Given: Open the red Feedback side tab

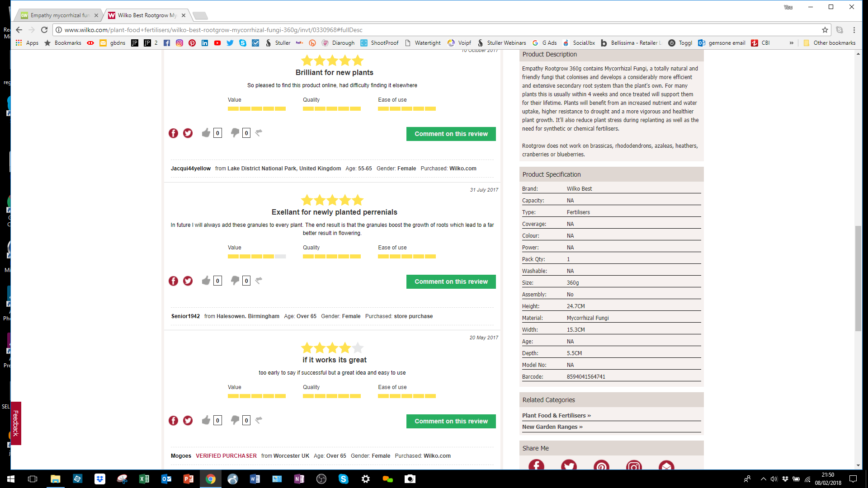Looking at the screenshot, I should [16, 423].
